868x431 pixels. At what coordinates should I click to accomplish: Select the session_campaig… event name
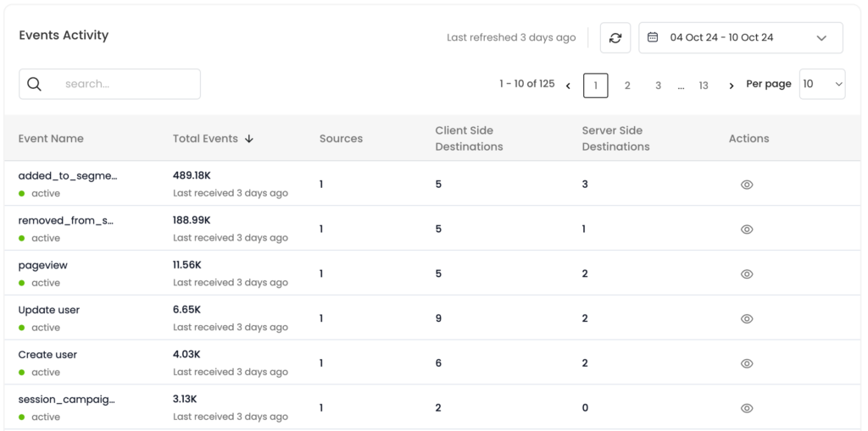click(67, 400)
